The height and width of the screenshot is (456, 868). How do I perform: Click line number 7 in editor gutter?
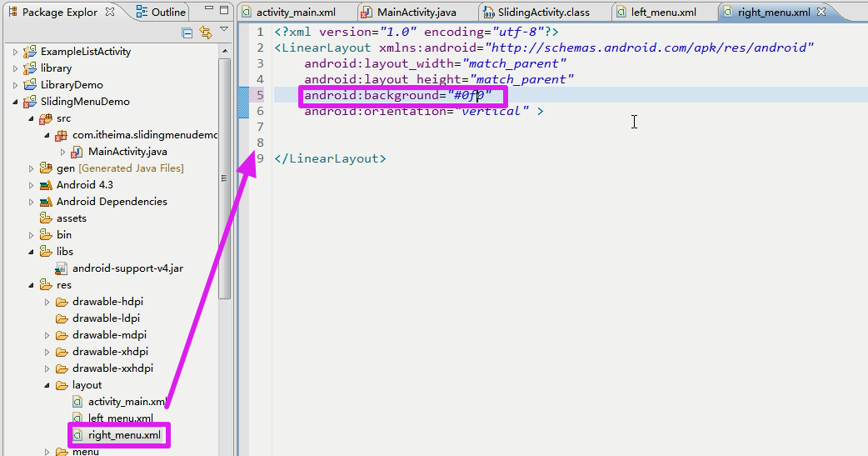[x=260, y=127]
